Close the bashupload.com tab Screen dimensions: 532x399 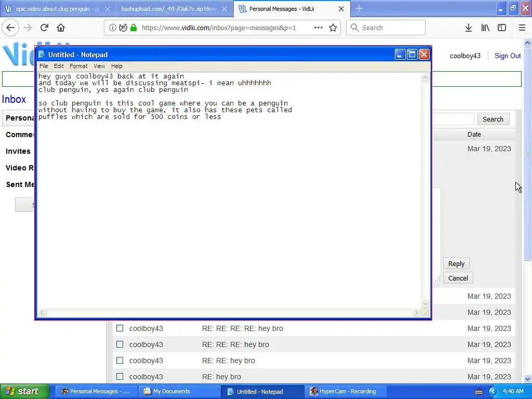[x=224, y=9]
